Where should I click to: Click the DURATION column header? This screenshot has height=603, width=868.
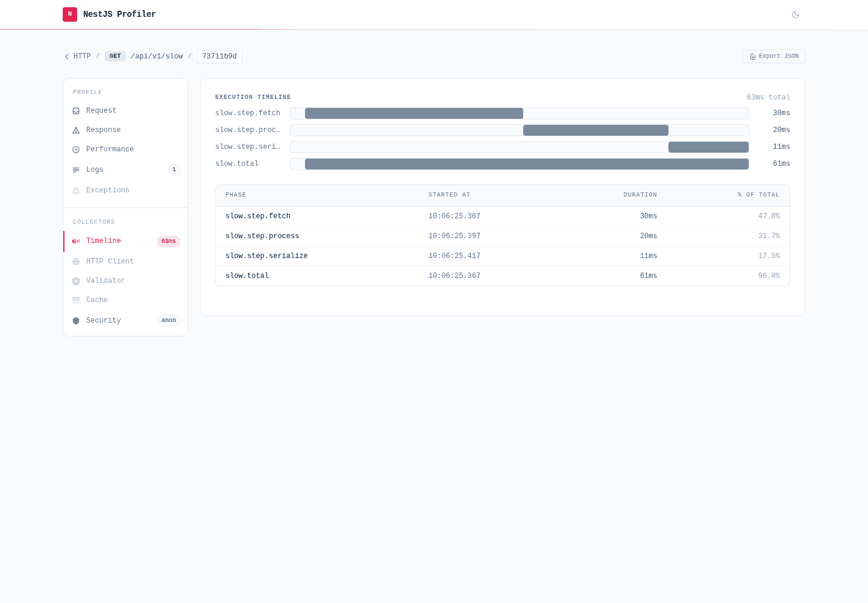[x=640, y=195]
